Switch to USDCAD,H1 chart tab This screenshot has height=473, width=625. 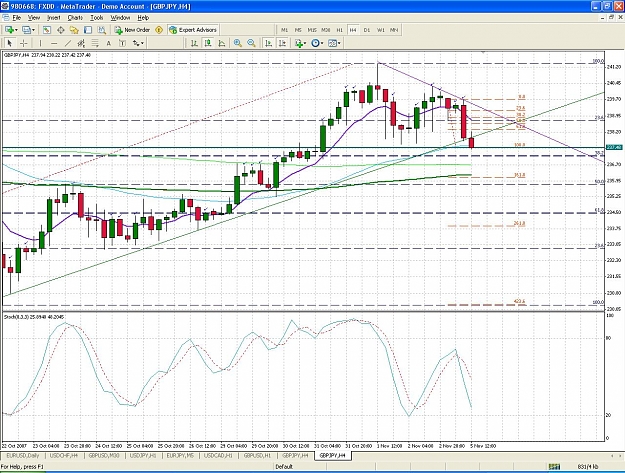(x=218, y=455)
